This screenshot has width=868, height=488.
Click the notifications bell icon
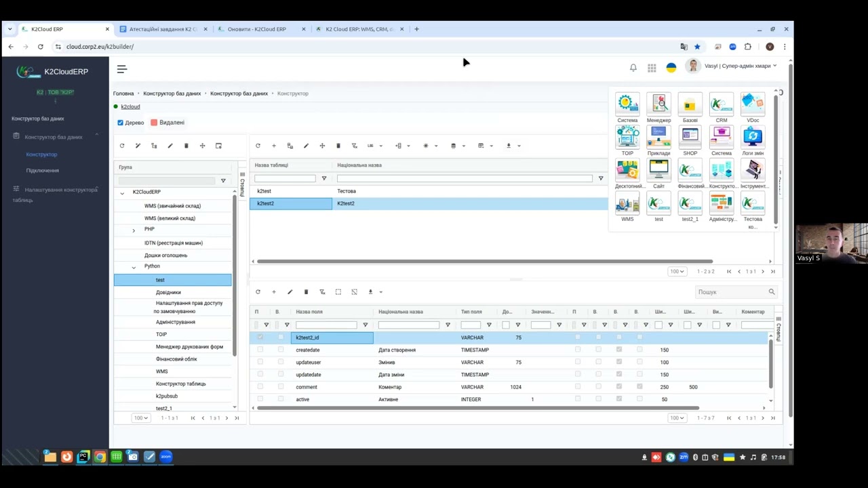pos(633,67)
